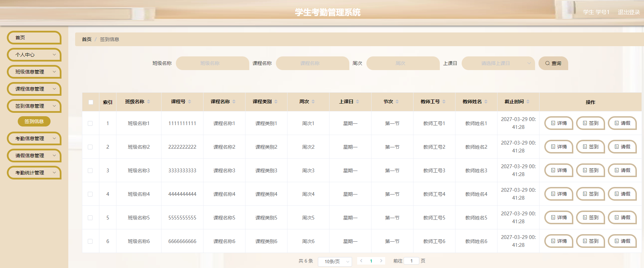Sort by 上课日 column arrows
This screenshot has width=644, height=268.
point(358,102)
